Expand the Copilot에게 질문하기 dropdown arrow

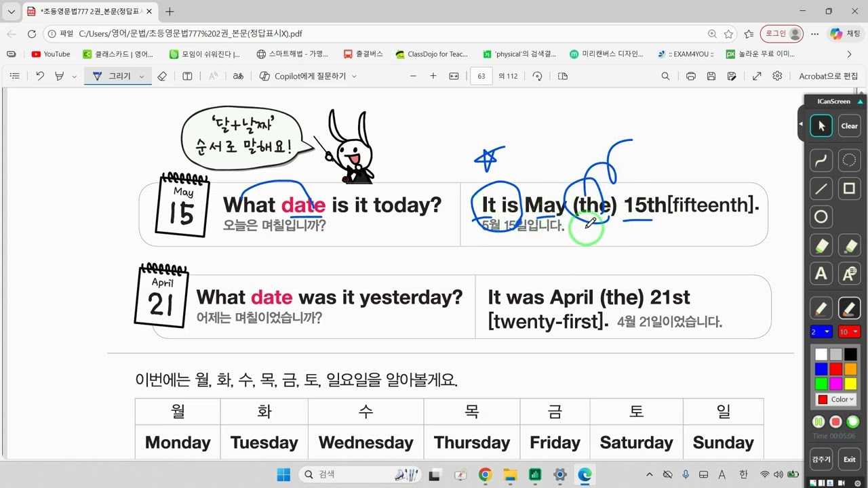point(354,77)
